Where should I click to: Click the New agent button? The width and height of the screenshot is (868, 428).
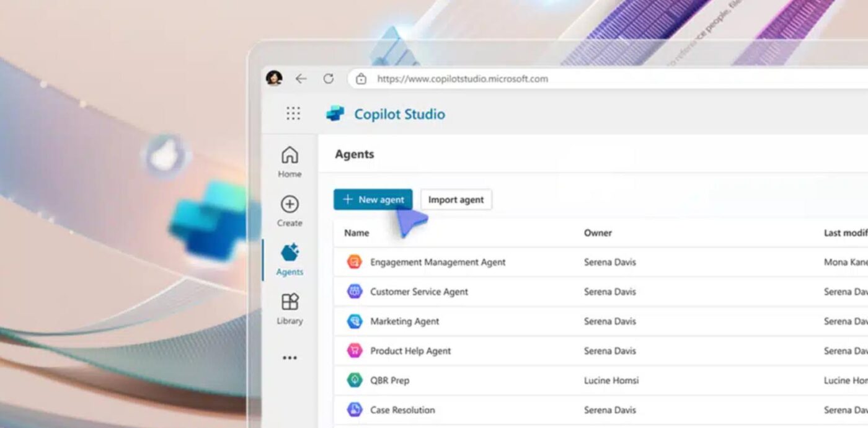point(373,199)
